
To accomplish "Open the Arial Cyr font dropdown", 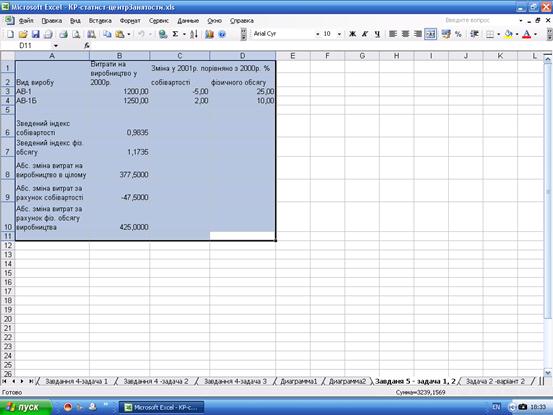I will tap(317, 34).
